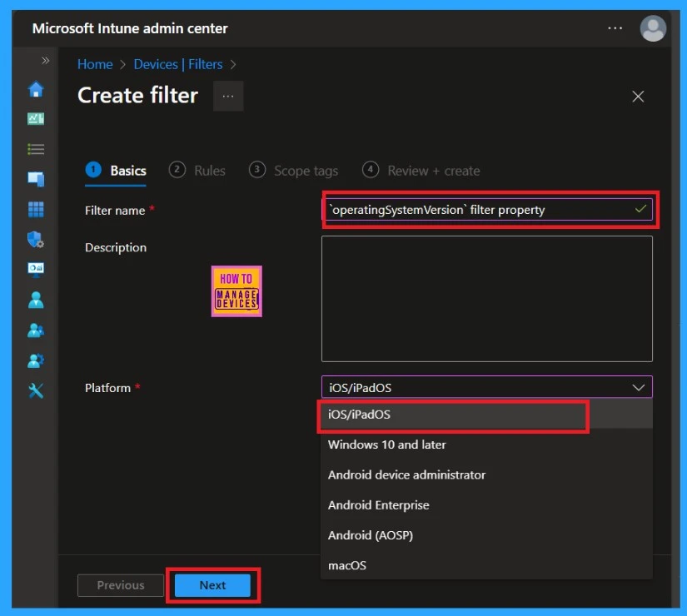Choose Android (AOSP) option

487,535
